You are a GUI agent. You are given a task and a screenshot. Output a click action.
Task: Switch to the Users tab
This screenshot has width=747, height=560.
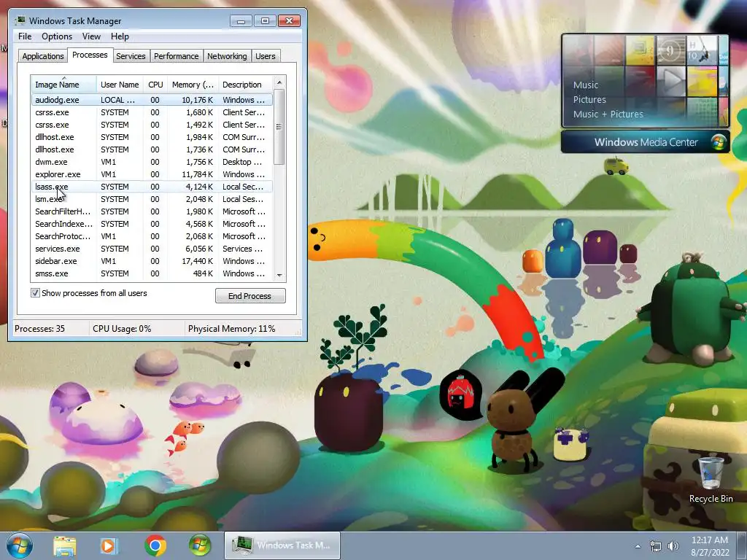265,56
